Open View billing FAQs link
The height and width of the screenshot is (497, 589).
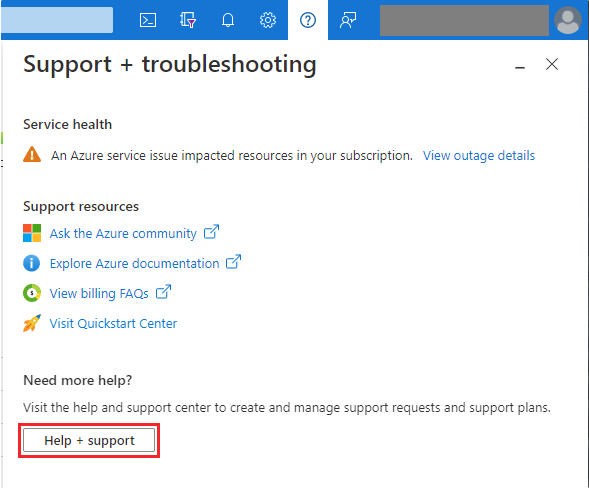click(x=99, y=293)
